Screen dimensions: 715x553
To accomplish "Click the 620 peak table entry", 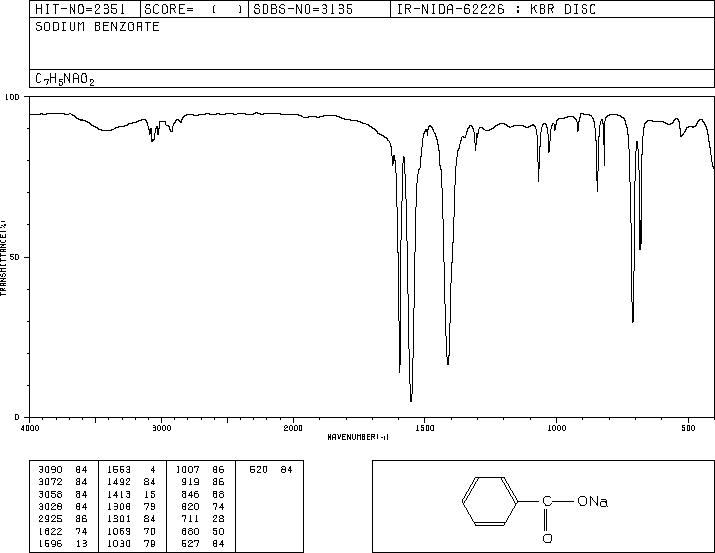I will 271,470.
